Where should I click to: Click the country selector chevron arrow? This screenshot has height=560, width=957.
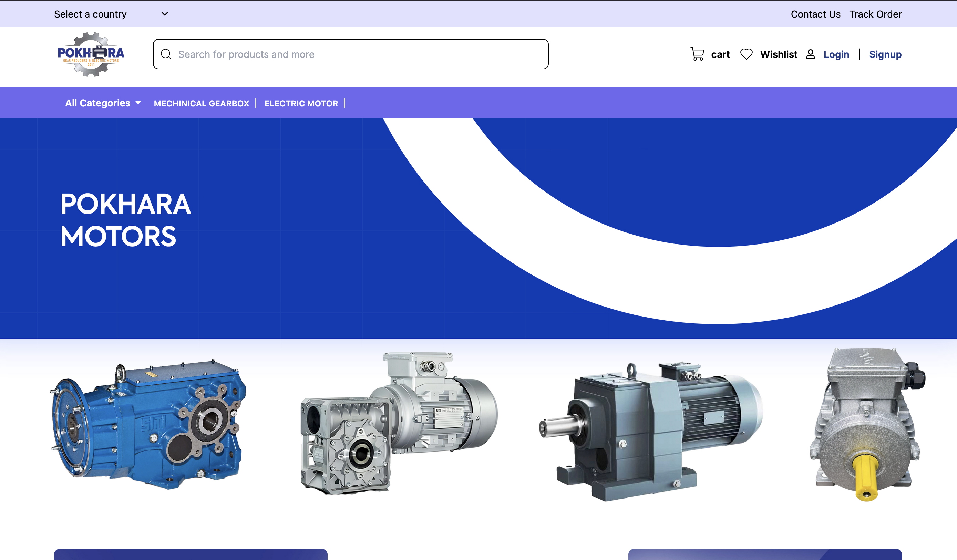[164, 14]
